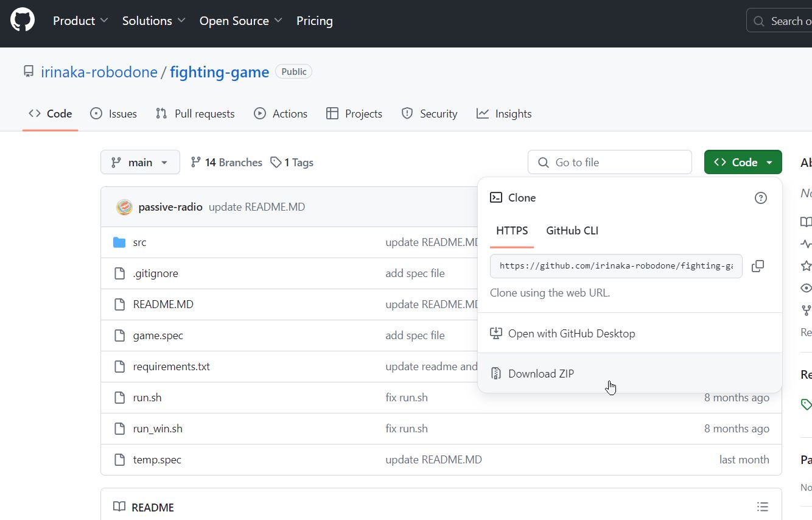The image size is (812, 520).
Task: Click the Pricing link
Action: pyautogui.click(x=315, y=21)
